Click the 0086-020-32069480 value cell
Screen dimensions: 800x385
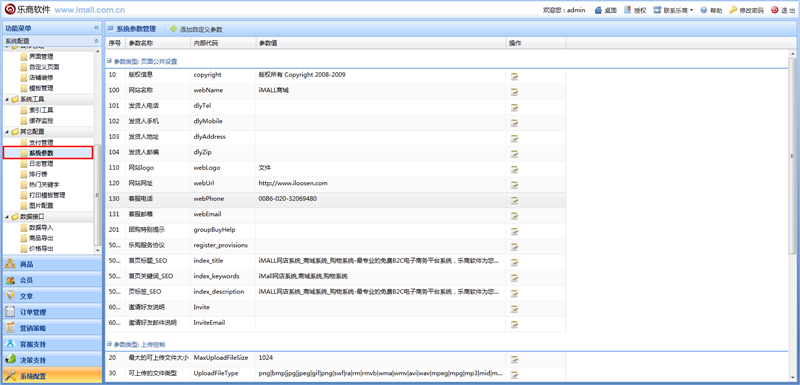[x=381, y=198]
